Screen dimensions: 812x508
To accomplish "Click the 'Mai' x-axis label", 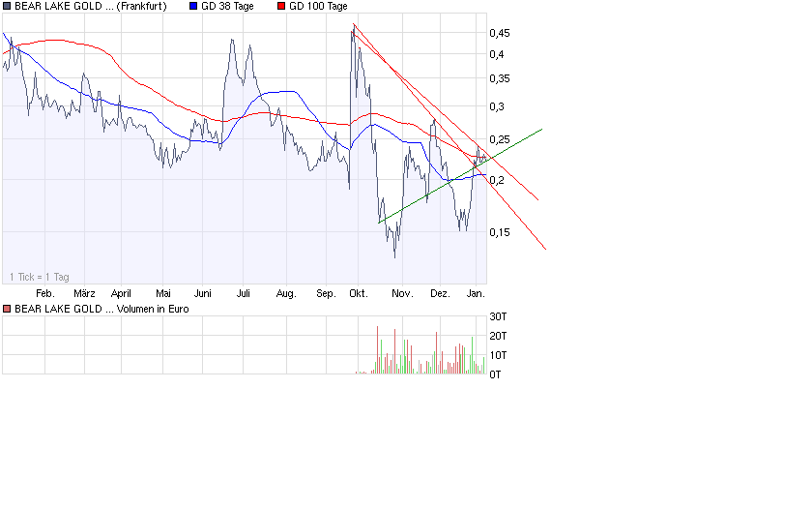I will click(x=163, y=293).
